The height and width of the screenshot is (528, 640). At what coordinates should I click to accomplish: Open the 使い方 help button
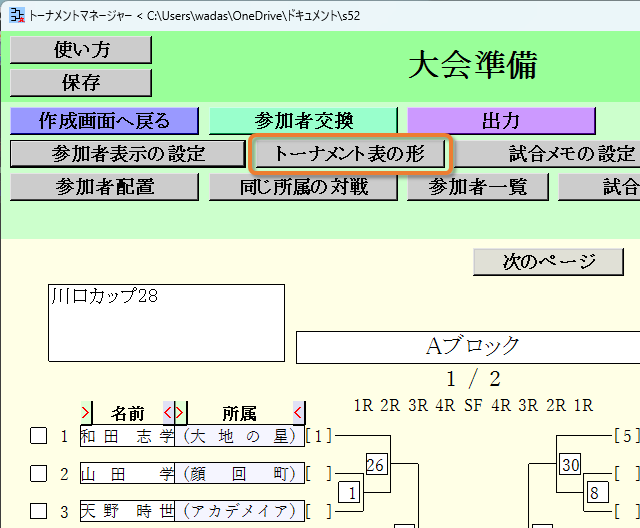coord(81,50)
